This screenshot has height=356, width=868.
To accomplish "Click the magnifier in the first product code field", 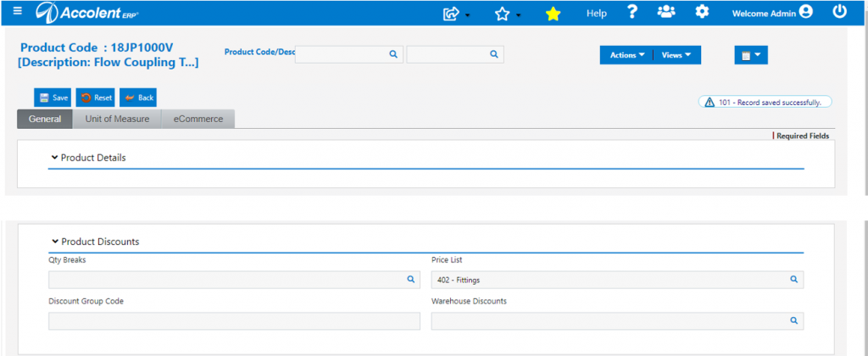I will point(393,54).
